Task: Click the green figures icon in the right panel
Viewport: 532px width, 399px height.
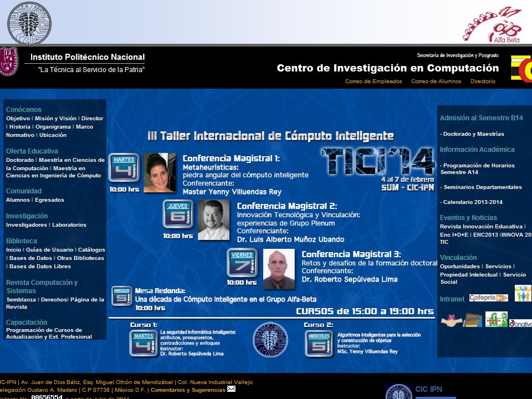Action: pos(497,319)
